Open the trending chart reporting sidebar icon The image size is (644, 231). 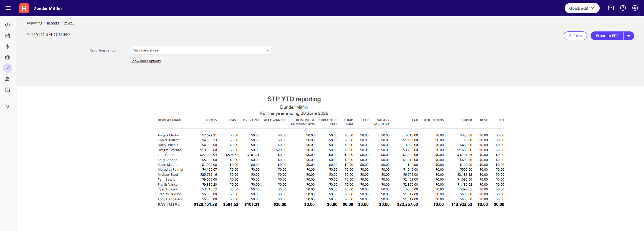point(8,68)
